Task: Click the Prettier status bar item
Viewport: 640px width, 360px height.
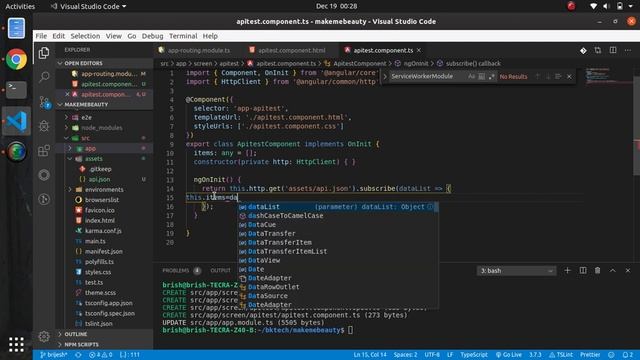Action: 590,355
